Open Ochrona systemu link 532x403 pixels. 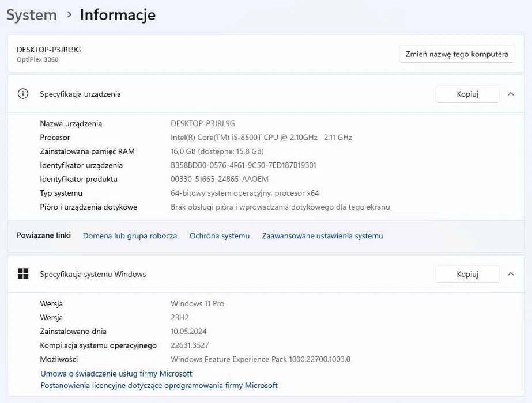pos(220,236)
